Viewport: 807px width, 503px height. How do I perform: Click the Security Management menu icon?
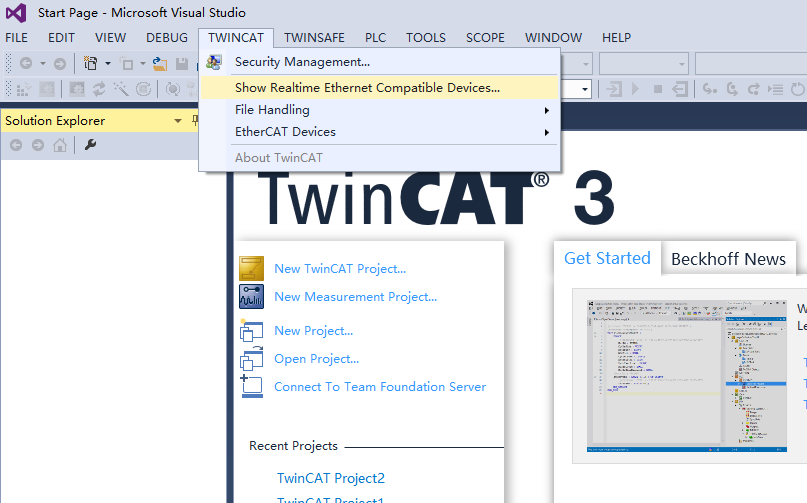[x=214, y=62]
